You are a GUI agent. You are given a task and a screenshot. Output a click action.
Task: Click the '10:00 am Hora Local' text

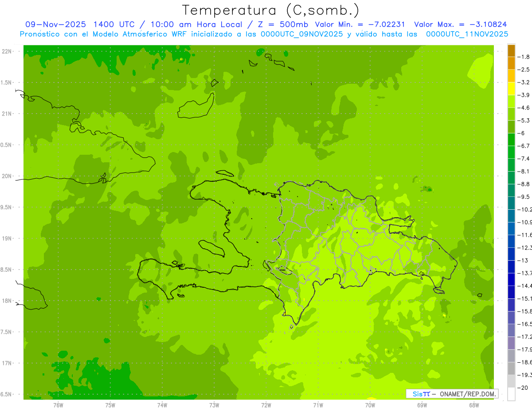click(196, 24)
